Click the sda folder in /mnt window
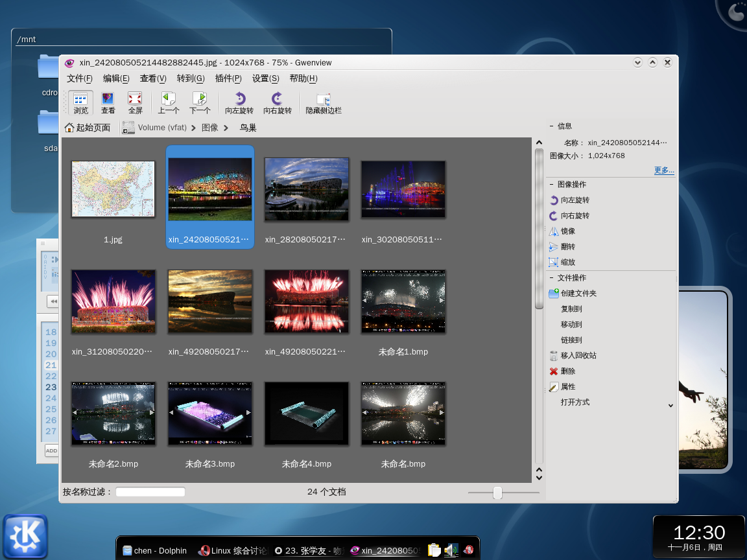747x560 pixels. click(48, 131)
